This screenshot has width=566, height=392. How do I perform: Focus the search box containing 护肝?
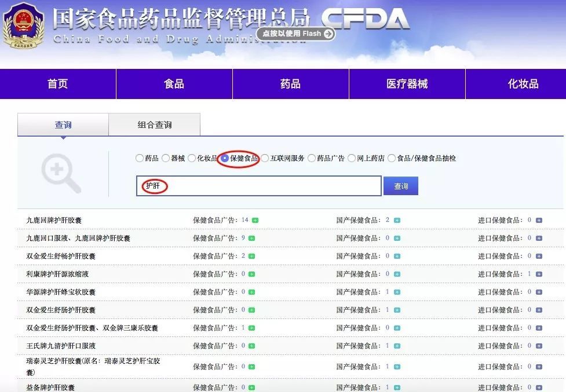coord(259,186)
